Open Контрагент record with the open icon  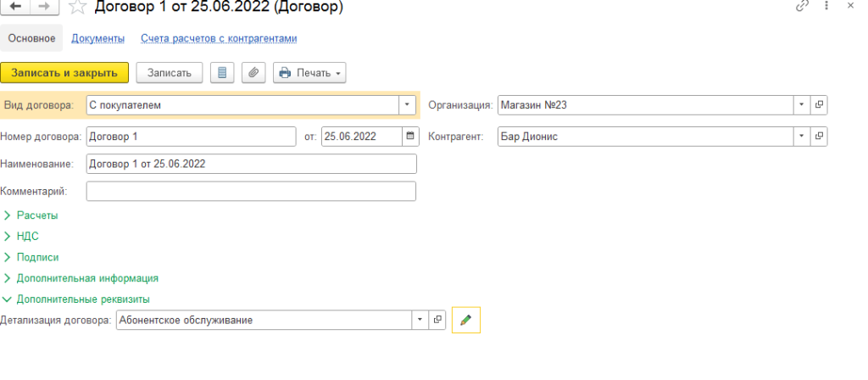pos(819,137)
